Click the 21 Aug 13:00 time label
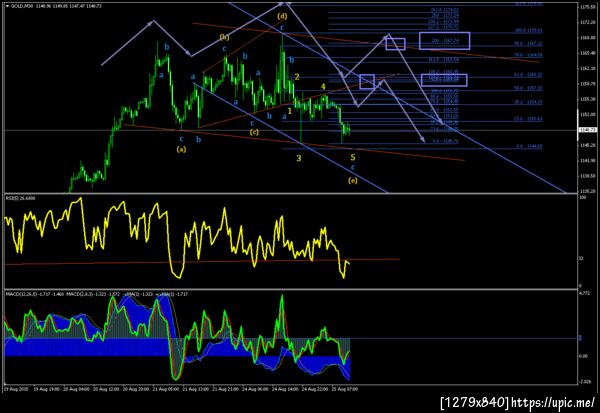This screenshot has width=600, height=413. coord(196,389)
